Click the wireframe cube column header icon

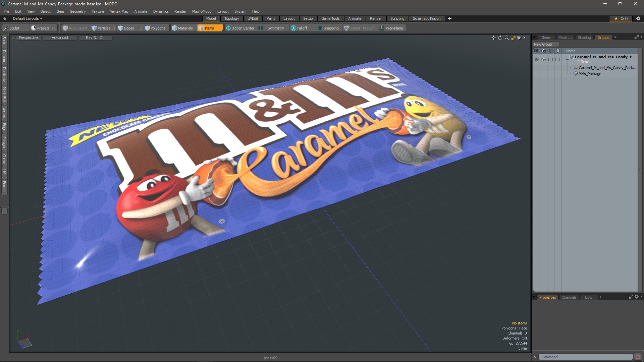(x=551, y=51)
